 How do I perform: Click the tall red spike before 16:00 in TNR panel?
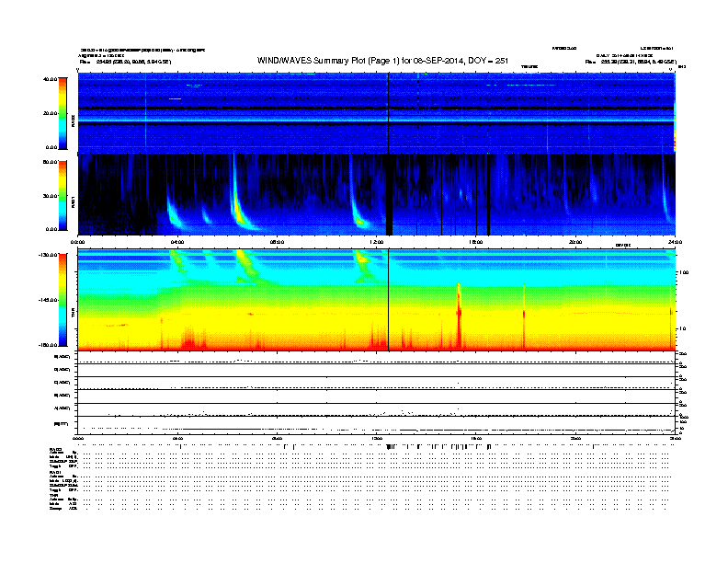[x=460, y=316]
